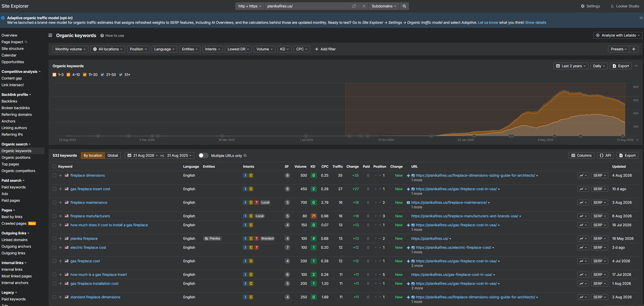Image resolution: width=644 pixels, height=306 pixels.
Task: Open history chart for fireplace maintenance row
Action: pyautogui.click(x=583, y=202)
